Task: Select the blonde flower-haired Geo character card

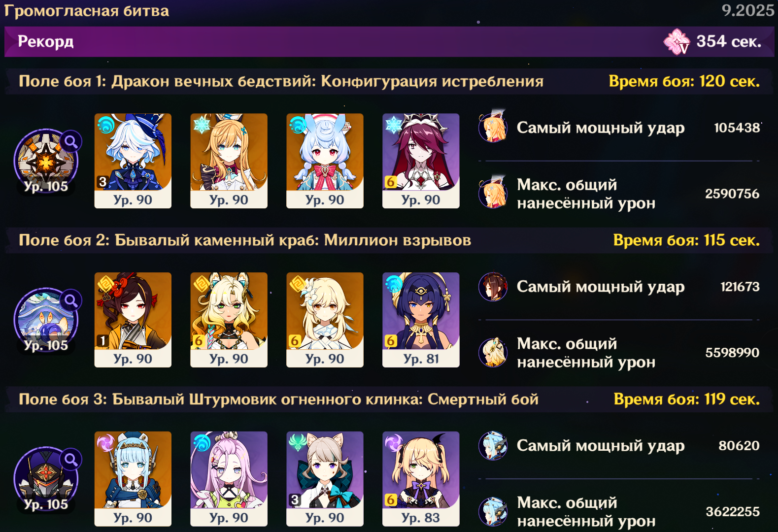Action: point(325,320)
